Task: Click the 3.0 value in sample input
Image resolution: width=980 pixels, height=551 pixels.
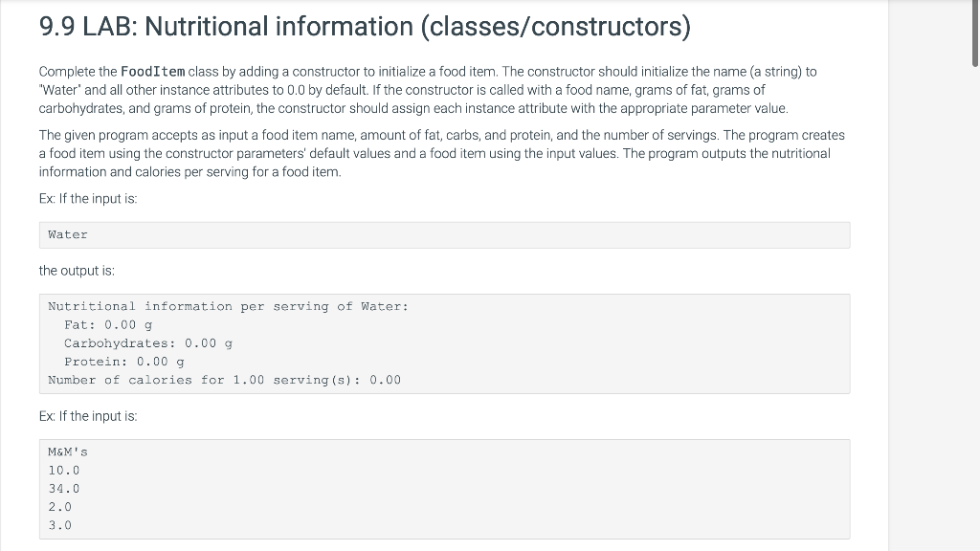Action: [x=60, y=525]
